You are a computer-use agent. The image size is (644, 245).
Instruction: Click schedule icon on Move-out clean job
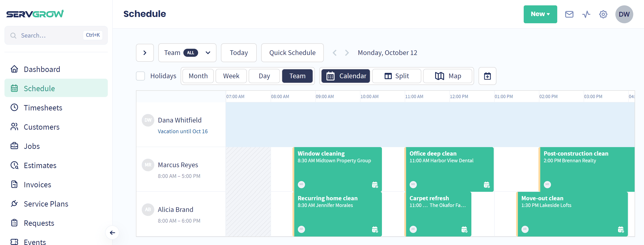(621, 229)
